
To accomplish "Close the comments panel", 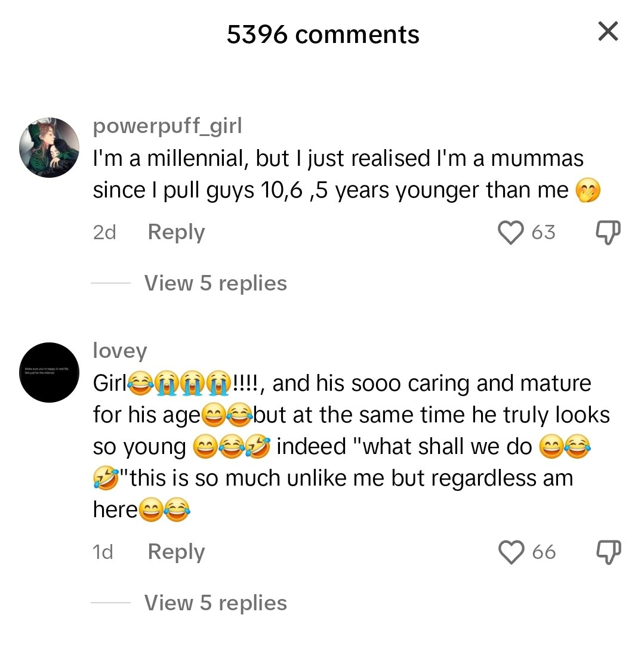I will [x=608, y=31].
